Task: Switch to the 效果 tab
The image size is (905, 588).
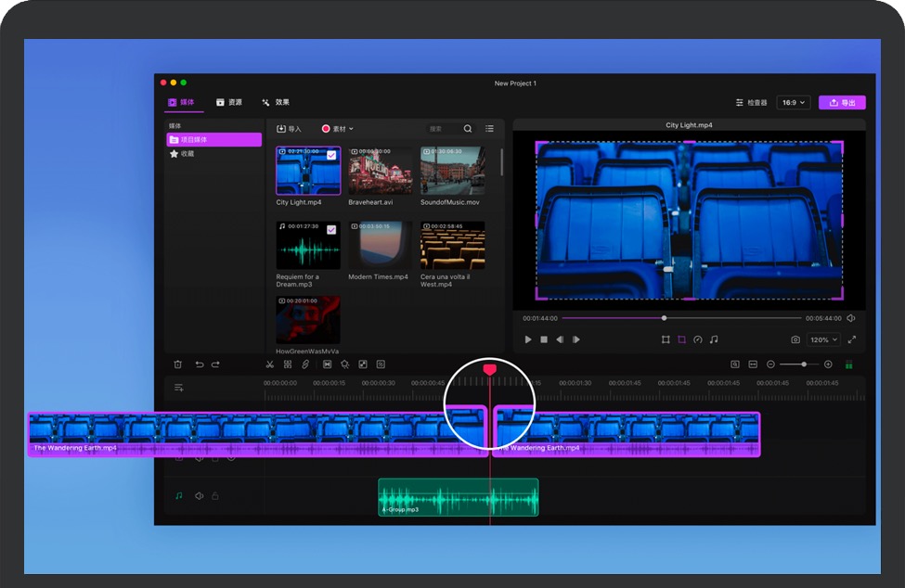Action: [276, 103]
